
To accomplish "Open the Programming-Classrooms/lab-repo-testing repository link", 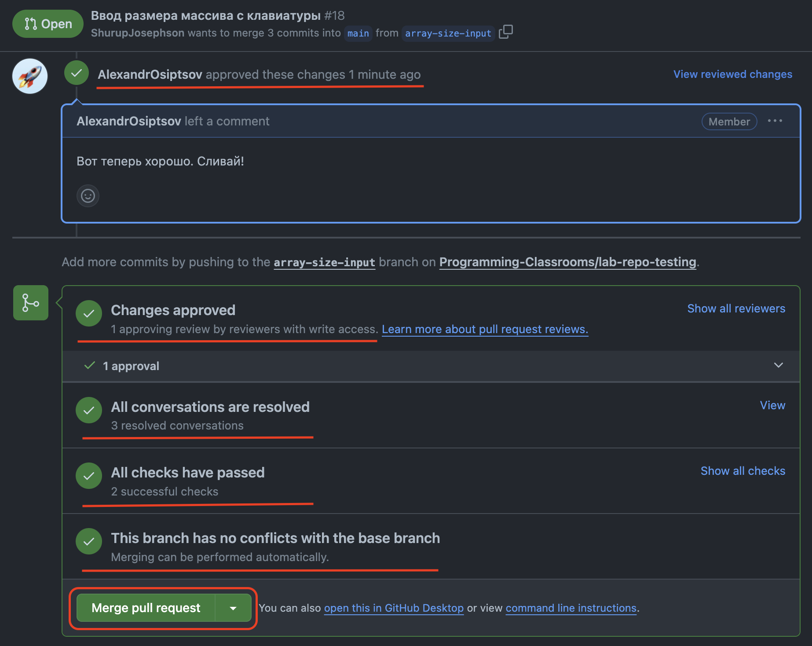I will click(567, 262).
